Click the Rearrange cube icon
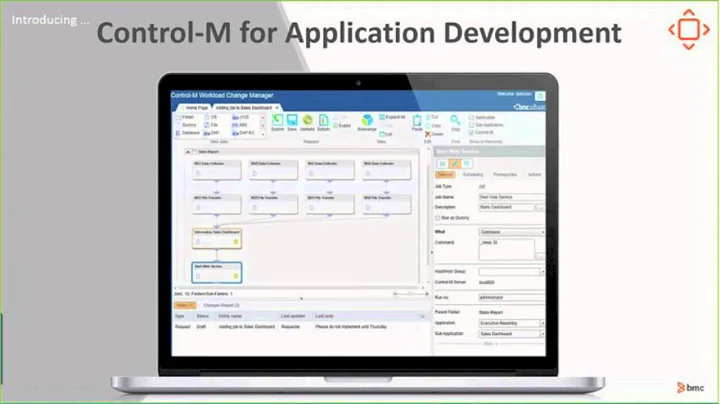 tap(367, 121)
